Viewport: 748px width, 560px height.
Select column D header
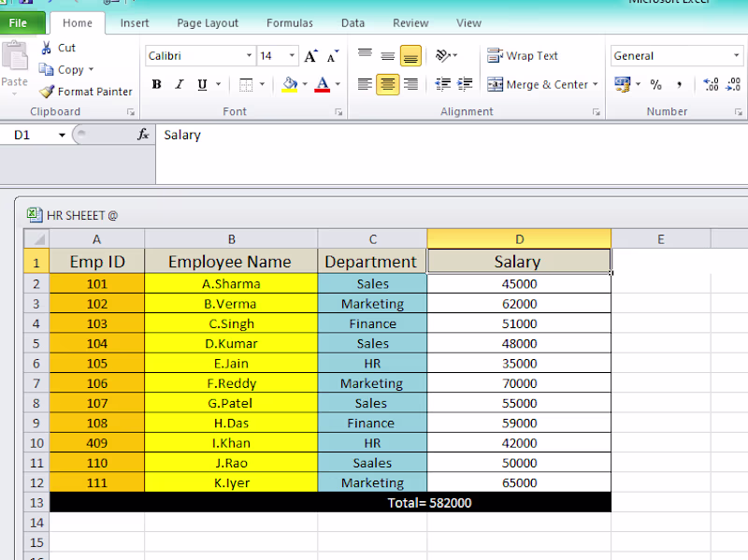[519, 239]
